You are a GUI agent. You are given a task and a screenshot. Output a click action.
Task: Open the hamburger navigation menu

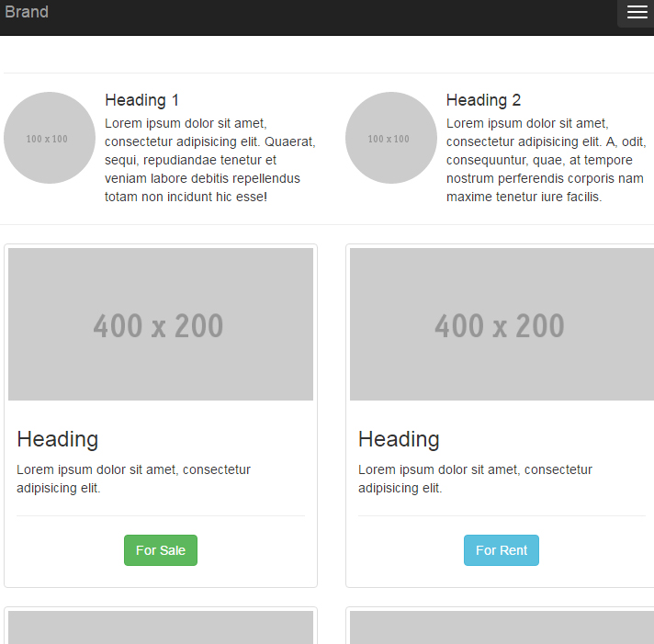coord(637,13)
